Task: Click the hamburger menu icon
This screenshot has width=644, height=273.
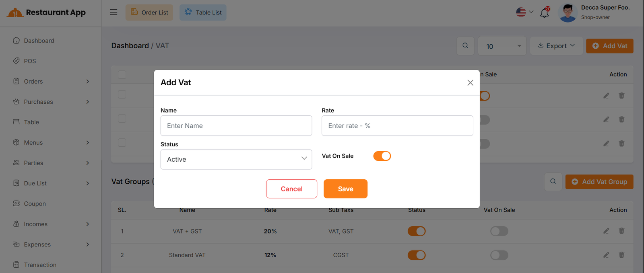Action: click(x=114, y=12)
